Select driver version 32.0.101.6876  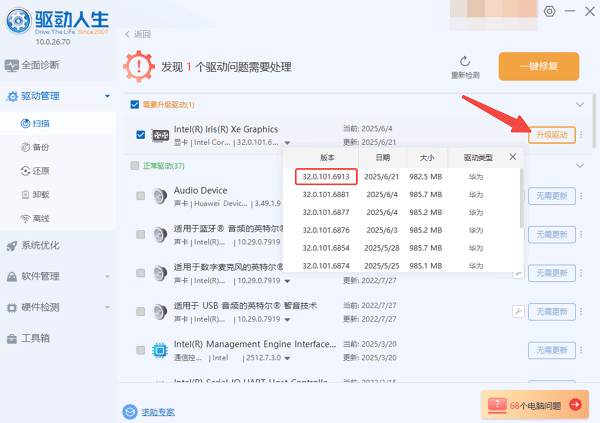click(x=326, y=230)
